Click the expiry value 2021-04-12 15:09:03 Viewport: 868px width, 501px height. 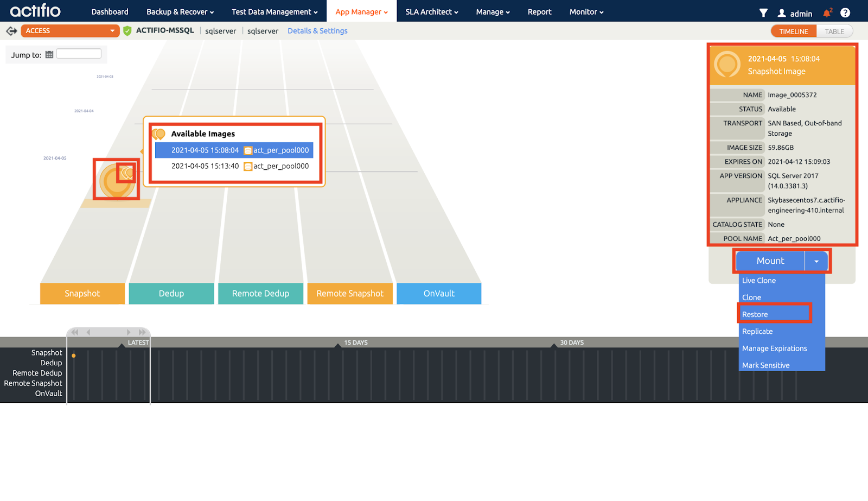[x=799, y=162]
